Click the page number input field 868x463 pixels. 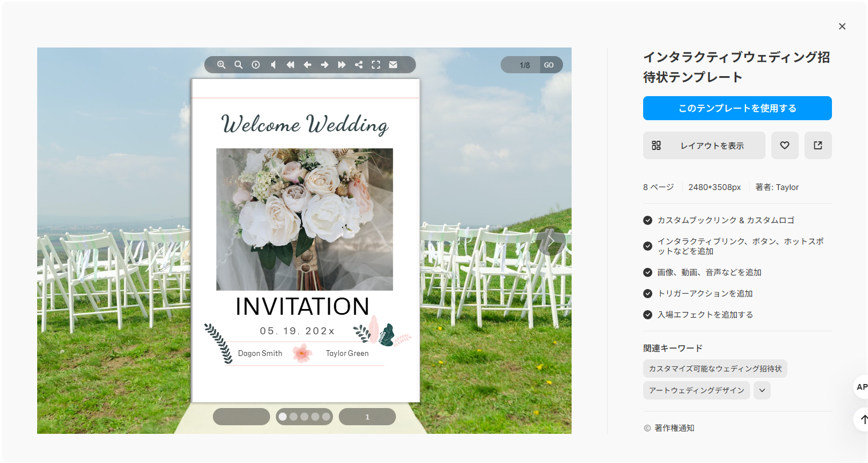[522, 65]
